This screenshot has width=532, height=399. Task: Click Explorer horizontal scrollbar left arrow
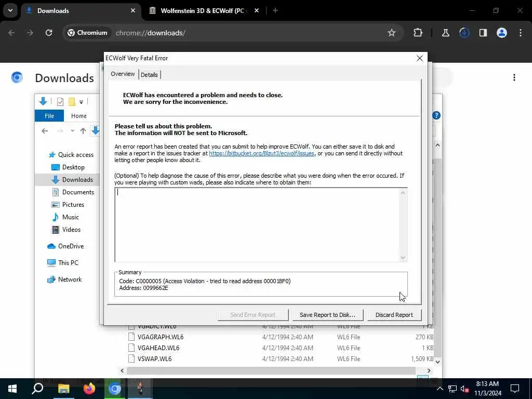[123, 371]
